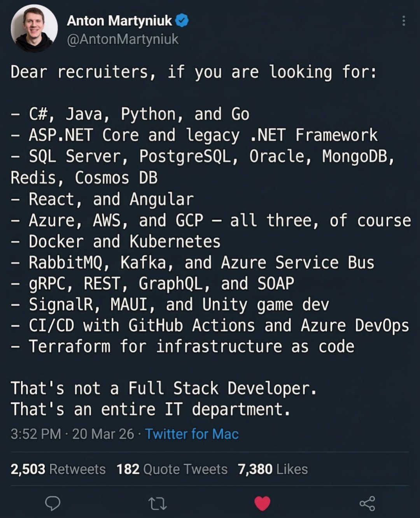Click the Anton Martyniuk display name
This screenshot has height=518, width=420.
[119, 21]
